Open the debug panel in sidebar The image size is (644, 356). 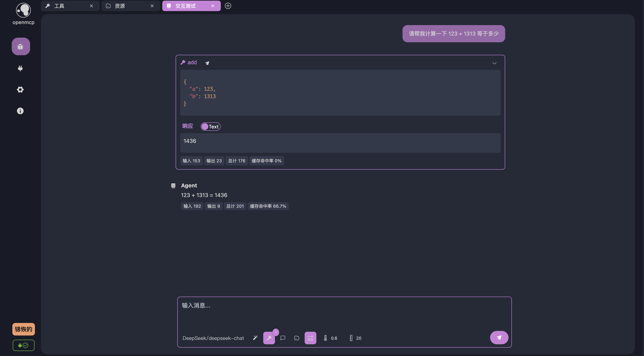[x=21, y=46]
